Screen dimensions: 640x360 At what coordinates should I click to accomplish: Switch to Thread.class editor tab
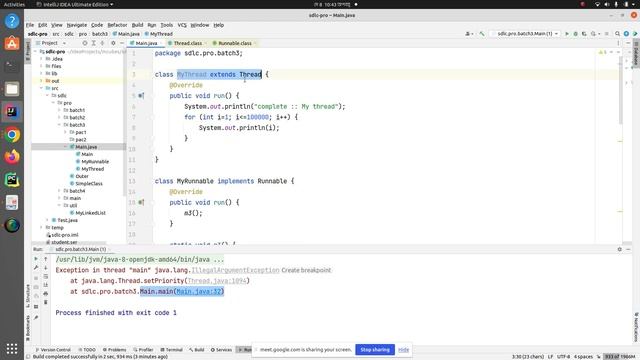(x=187, y=43)
